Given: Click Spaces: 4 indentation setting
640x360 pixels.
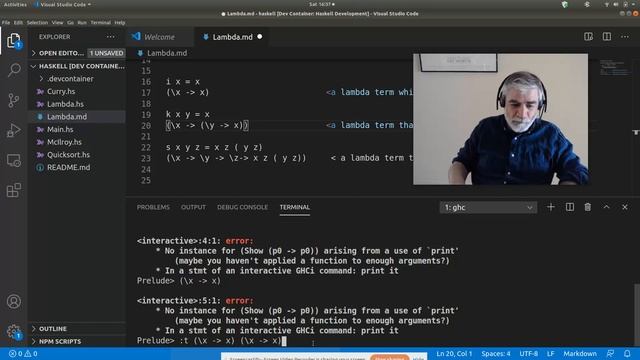Looking at the screenshot, I should [496, 353].
